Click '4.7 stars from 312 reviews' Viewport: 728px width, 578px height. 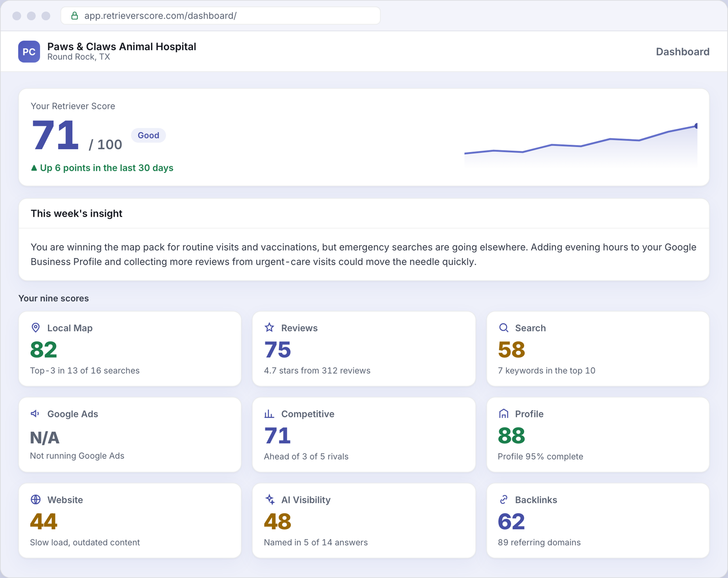(317, 370)
